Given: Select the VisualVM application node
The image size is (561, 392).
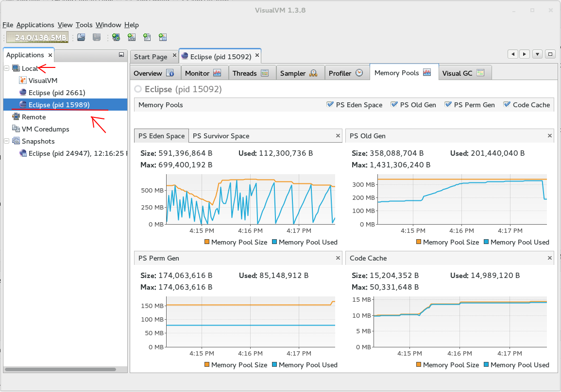Looking at the screenshot, I should [43, 81].
